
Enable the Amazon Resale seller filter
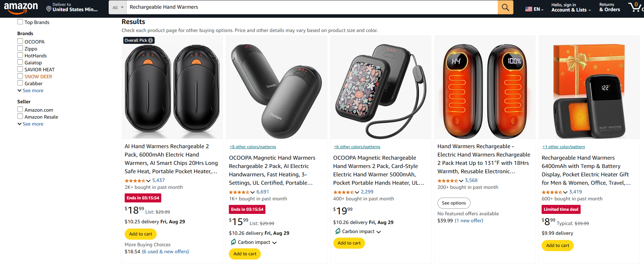tap(20, 116)
